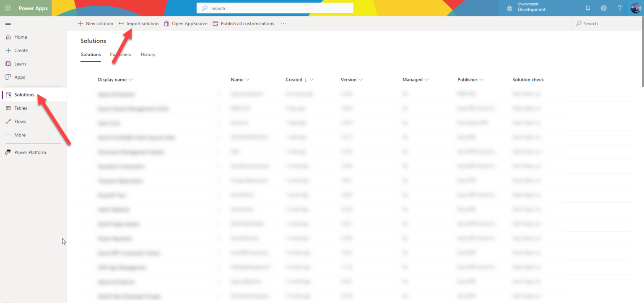Collapse the left navigation hamburger menu

(8, 23)
